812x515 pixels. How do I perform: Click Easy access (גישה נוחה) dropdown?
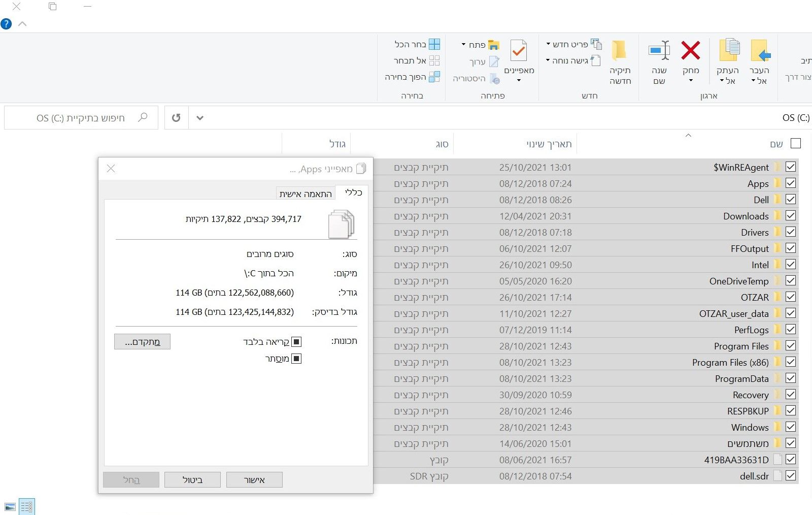click(x=574, y=60)
